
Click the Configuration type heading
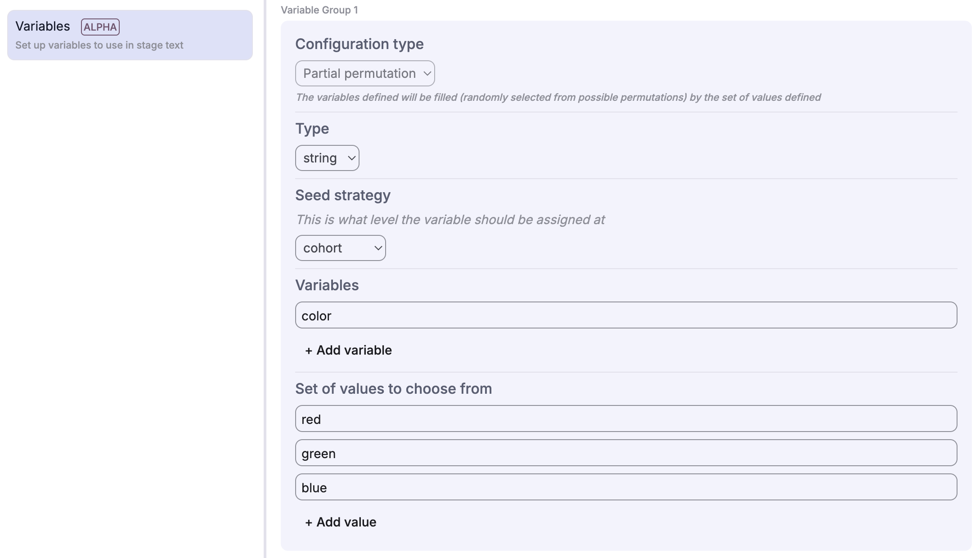(360, 44)
